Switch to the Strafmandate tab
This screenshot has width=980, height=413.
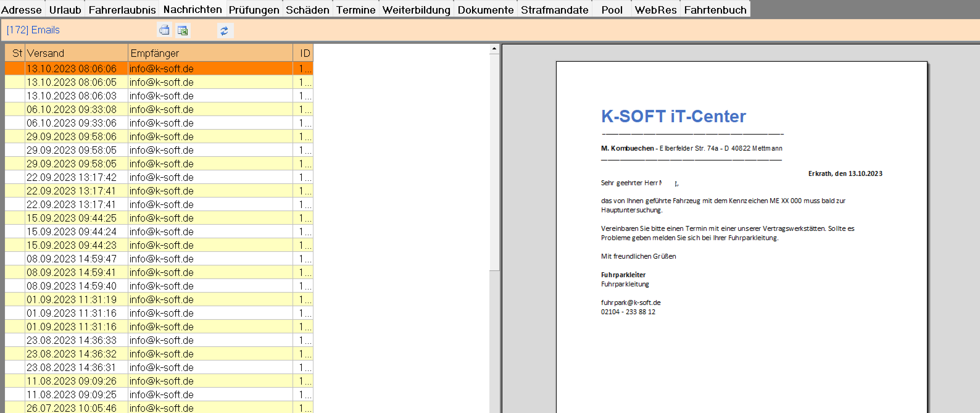coord(554,10)
